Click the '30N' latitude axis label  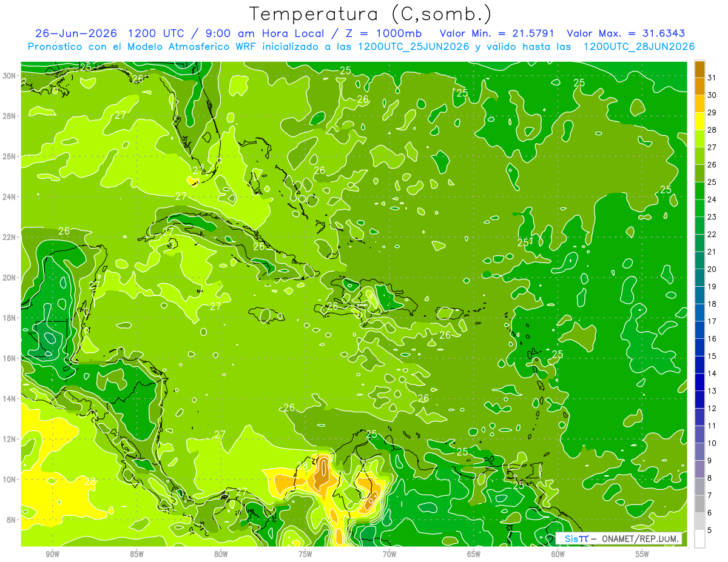coord(9,75)
